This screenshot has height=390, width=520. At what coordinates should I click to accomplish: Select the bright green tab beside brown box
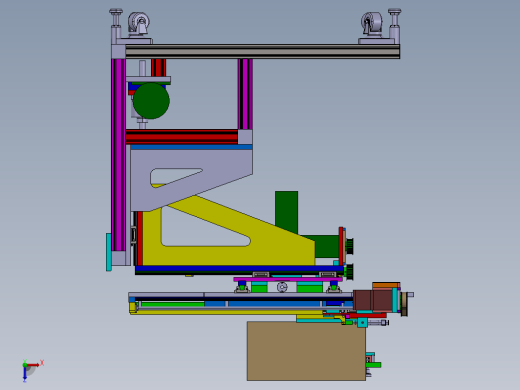click(x=373, y=365)
